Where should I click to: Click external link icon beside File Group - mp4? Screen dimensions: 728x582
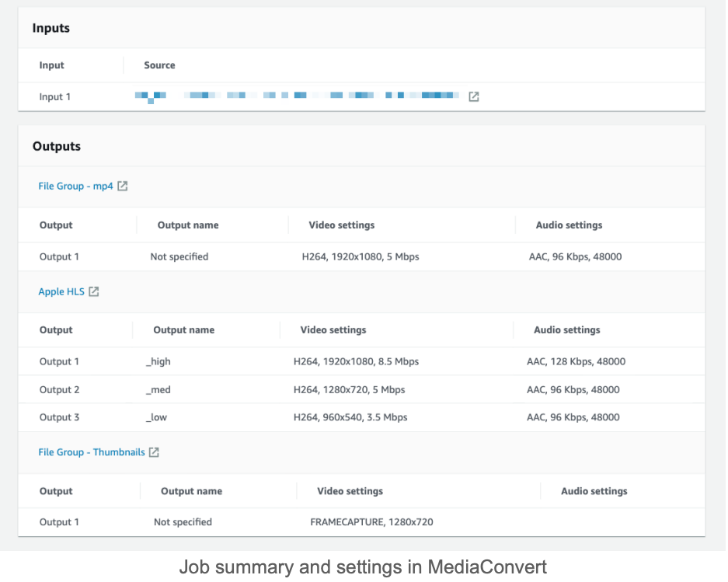point(123,186)
